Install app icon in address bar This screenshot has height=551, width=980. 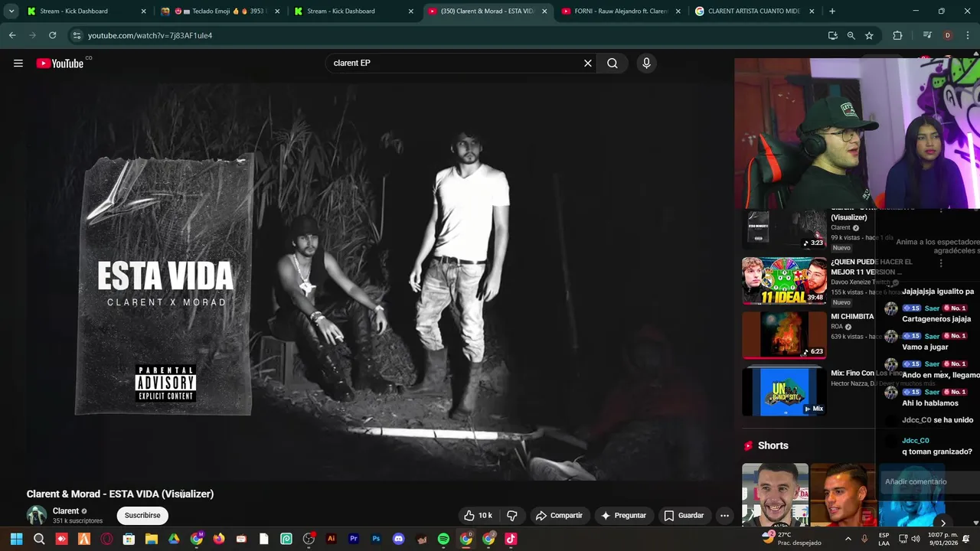point(833,35)
